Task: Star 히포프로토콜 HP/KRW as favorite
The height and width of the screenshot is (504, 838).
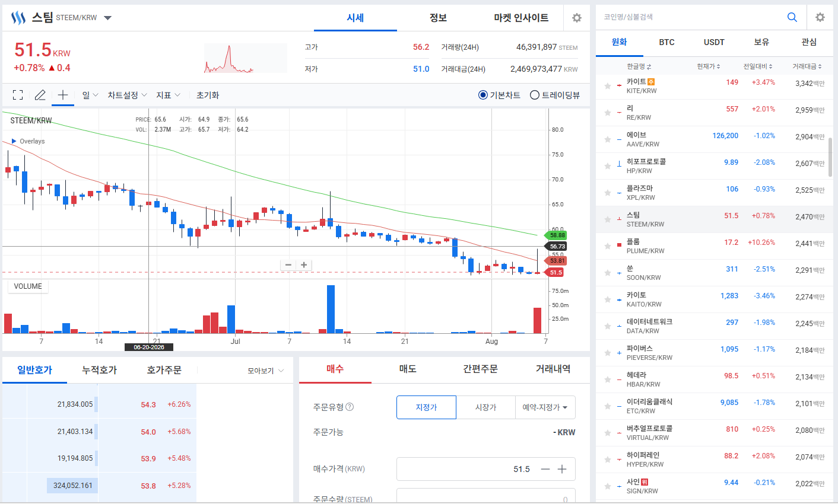Action: pyautogui.click(x=608, y=166)
